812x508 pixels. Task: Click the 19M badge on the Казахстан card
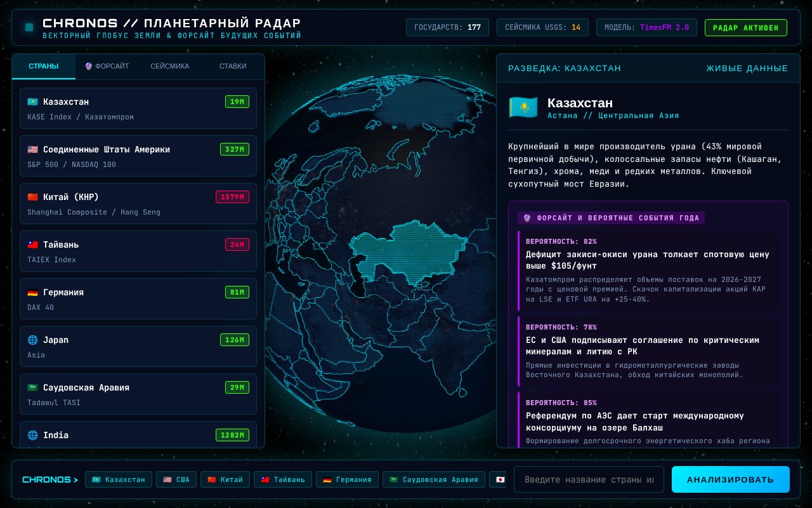(237, 102)
